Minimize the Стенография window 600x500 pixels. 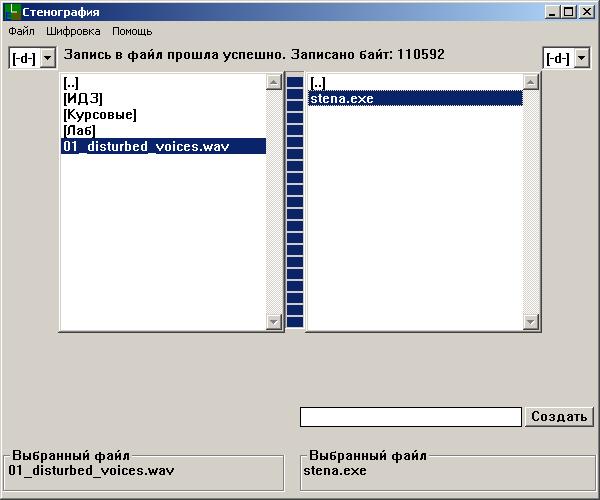click(x=551, y=12)
